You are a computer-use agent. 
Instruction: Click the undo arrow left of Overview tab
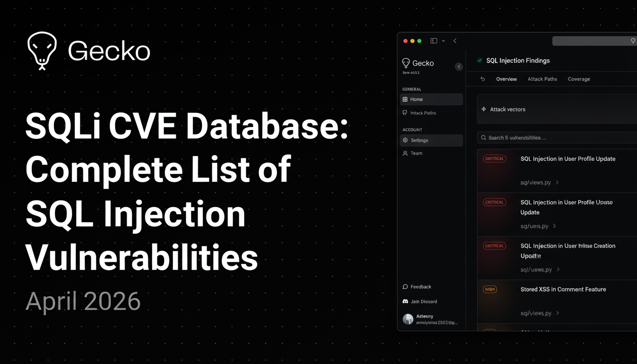(x=482, y=79)
